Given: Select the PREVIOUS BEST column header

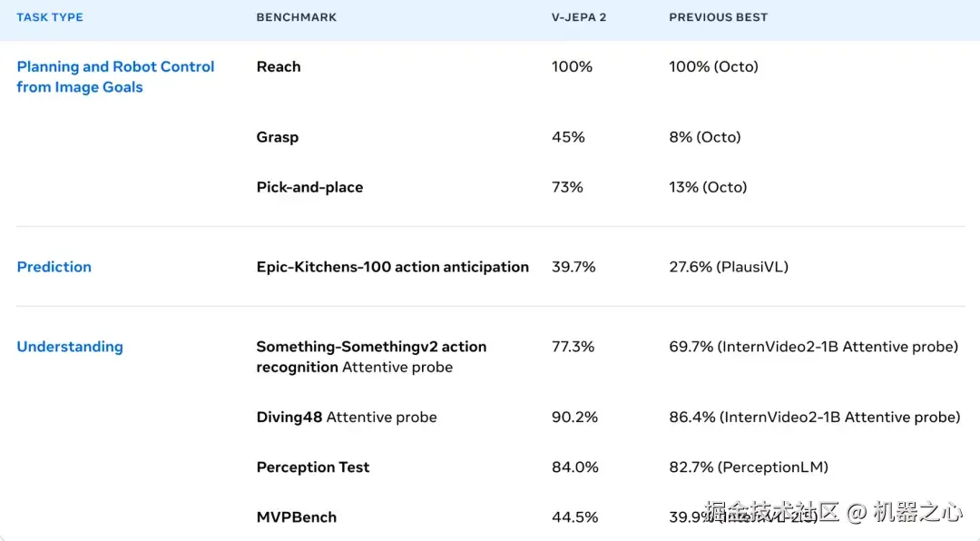Looking at the screenshot, I should click(718, 17).
